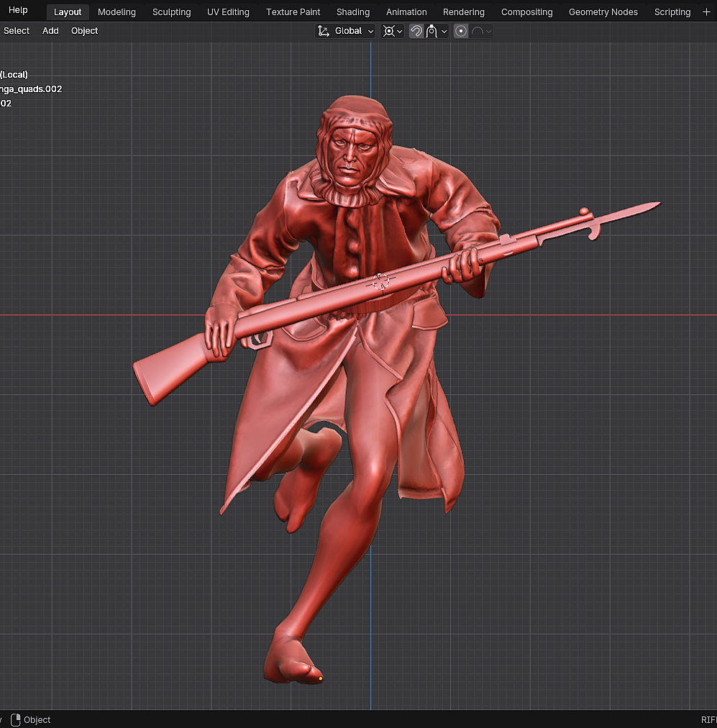717x728 pixels.
Task: Open the Object menu
Action: [x=84, y=31]
